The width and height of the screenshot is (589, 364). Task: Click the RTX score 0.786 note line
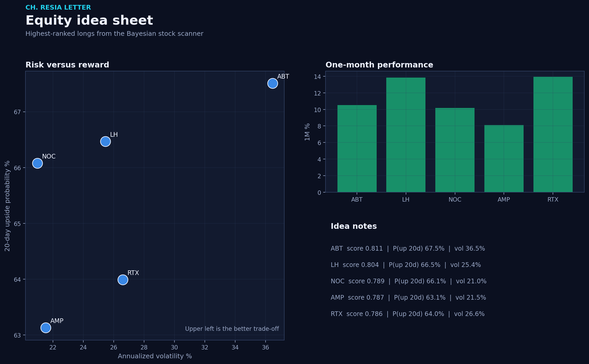(408, 314)
